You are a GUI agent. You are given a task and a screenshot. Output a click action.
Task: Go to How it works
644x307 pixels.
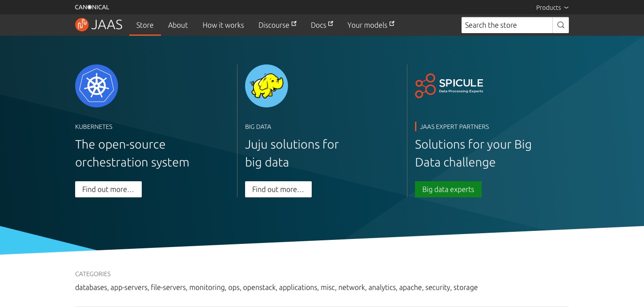pyautogui.click(x=223, y=25)
